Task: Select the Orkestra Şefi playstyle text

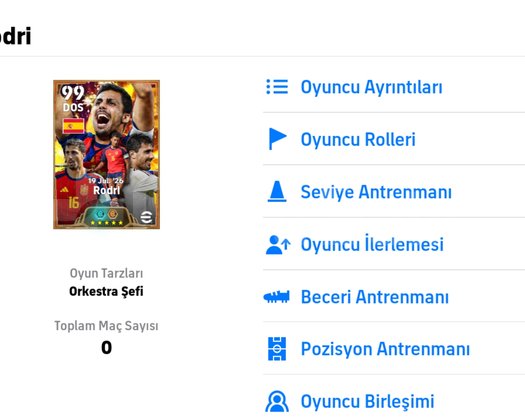Action: click(x=106, y=291)
